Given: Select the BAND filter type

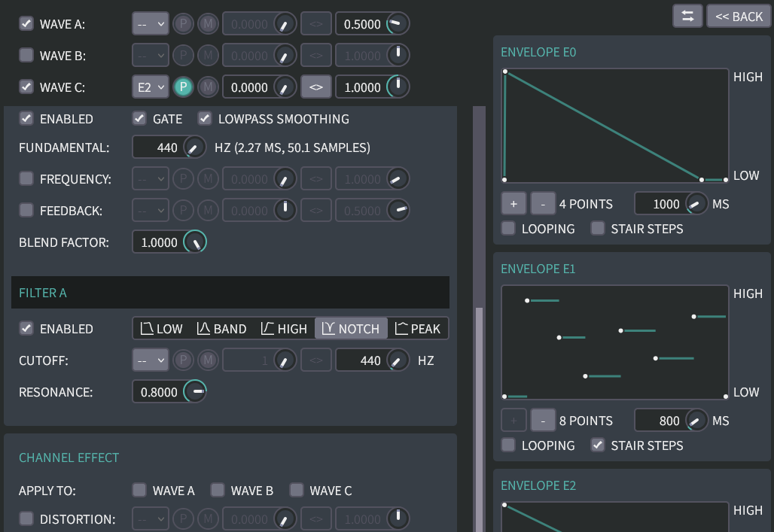Looking at the screenshot, I should [x=221, y=329].
